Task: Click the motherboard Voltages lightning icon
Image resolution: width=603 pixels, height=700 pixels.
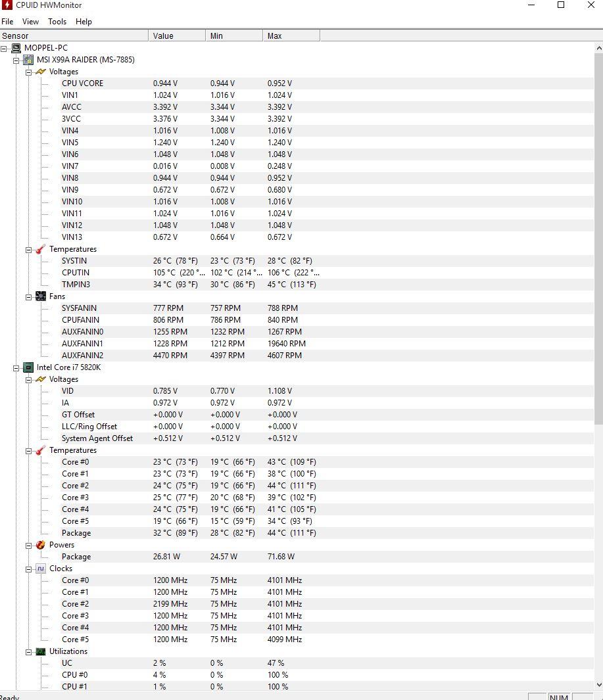Action: pyautogui.click(x=41, y=72)
